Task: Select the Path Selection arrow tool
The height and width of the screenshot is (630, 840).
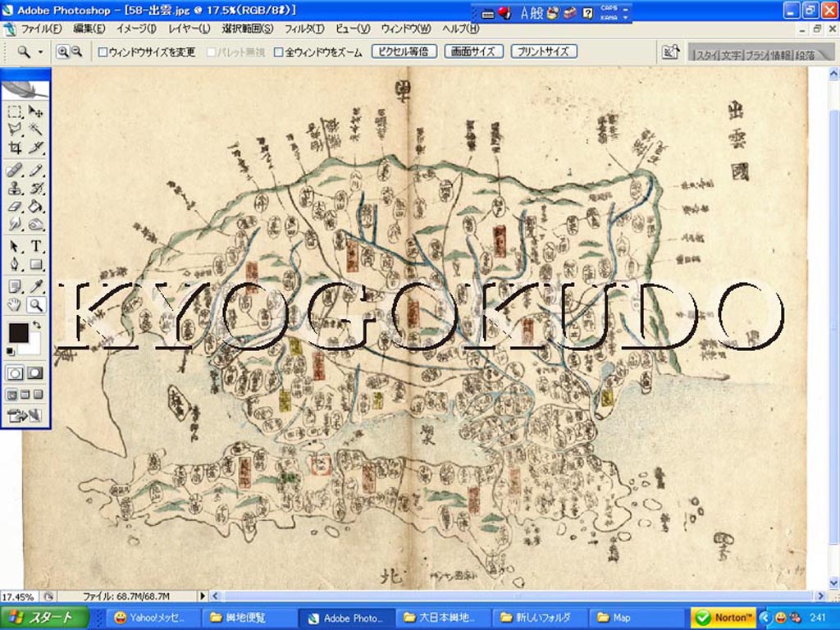Action: click(x=15, y=246)
